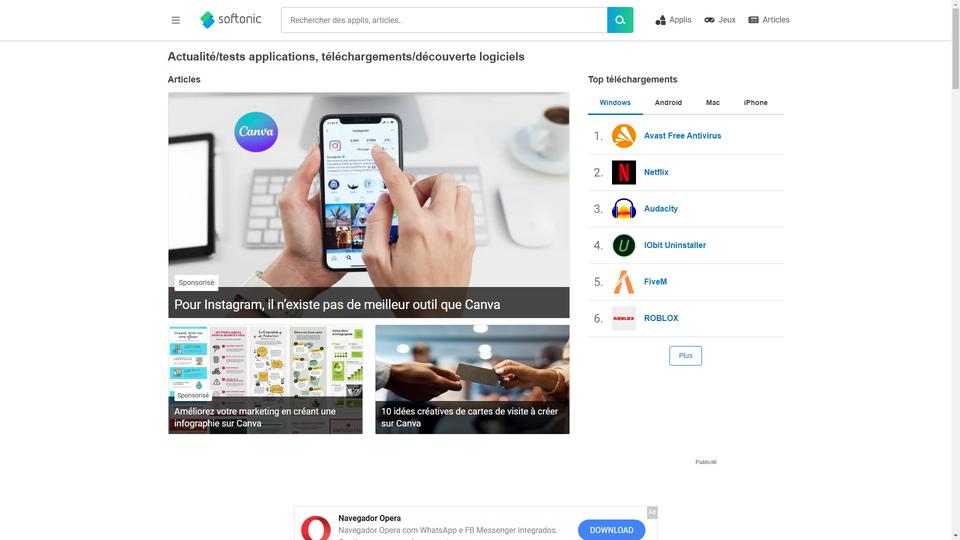Click the Netflix app icon
This screenshot has height=540, width=960.
point(623,173)
